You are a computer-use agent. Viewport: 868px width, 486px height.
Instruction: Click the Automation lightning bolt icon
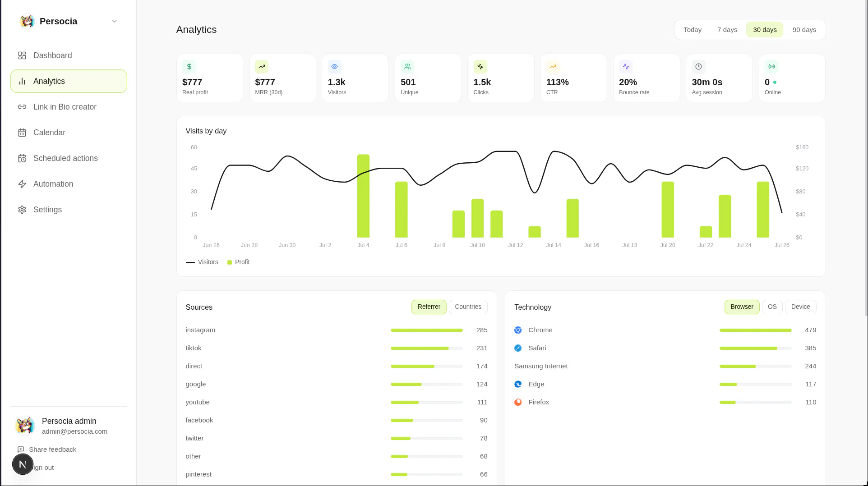pos(22,184)
